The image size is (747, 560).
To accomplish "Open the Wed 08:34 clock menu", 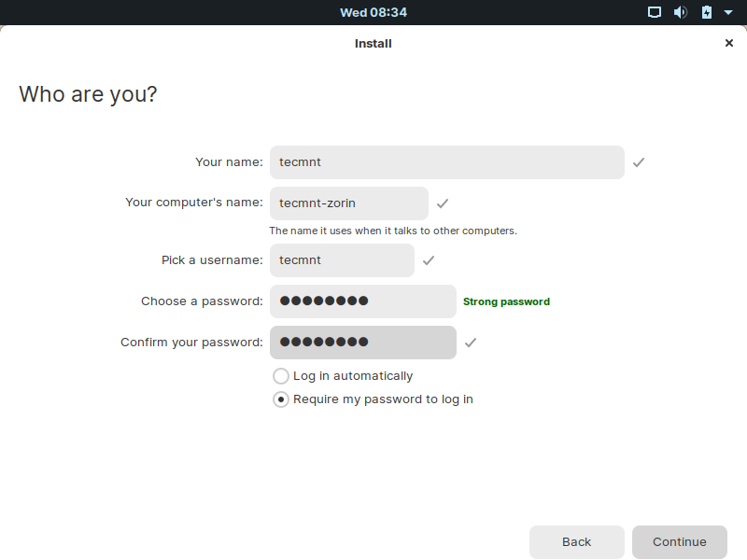I will coord(373,12).
